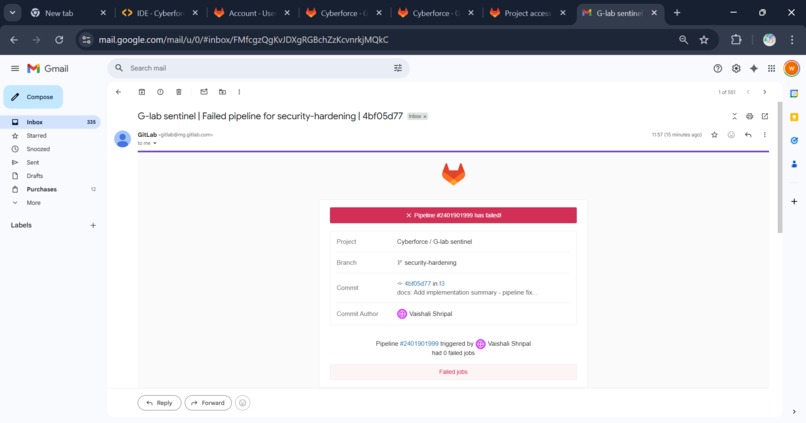Open Google Keep side panel
The height and width of the screenshot is (423, 806).
pos(794,117)
